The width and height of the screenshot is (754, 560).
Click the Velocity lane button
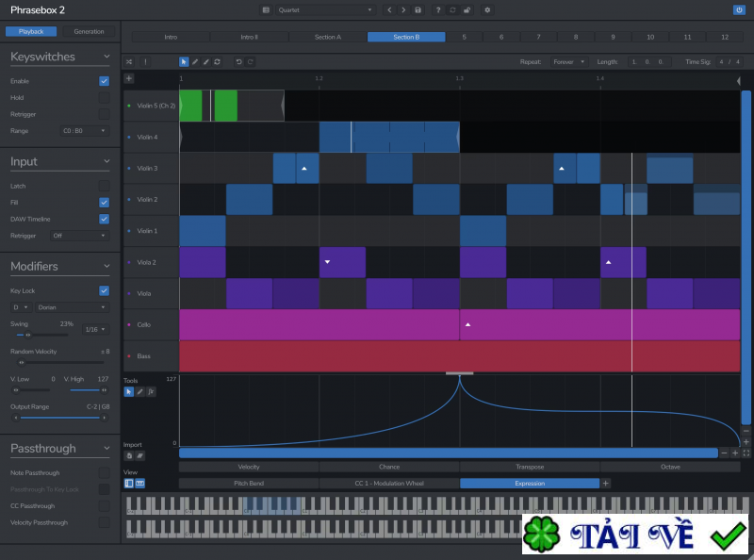click(249, 467)
